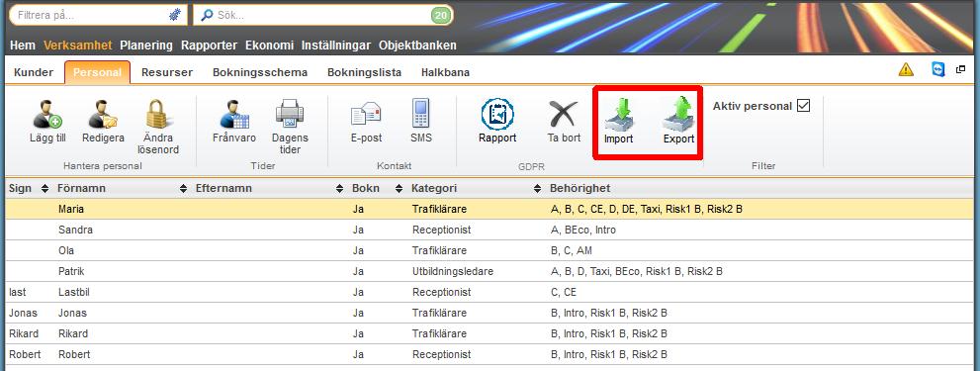Screen dimensions: 980x371
Task: Click the 'A, BEco, Intro' authorization cell
Action: click(x=583, y=231)
